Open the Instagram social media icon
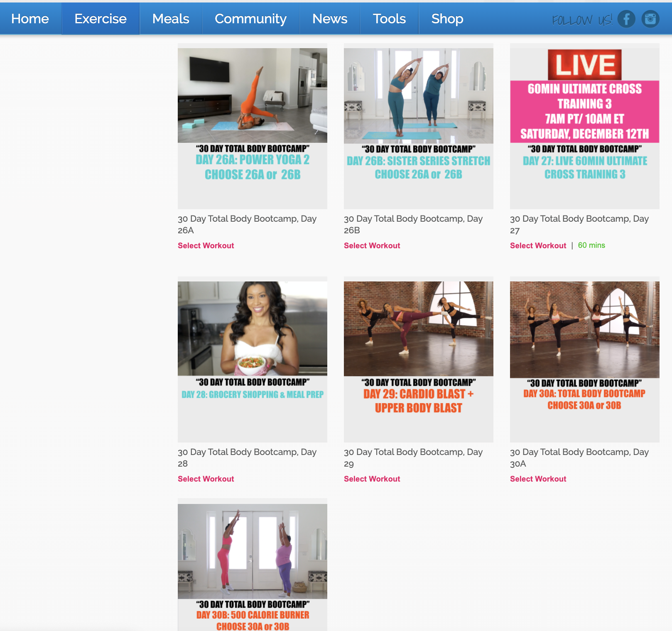Viewport: 672px width, 631px height. click(x=651, y=18)
